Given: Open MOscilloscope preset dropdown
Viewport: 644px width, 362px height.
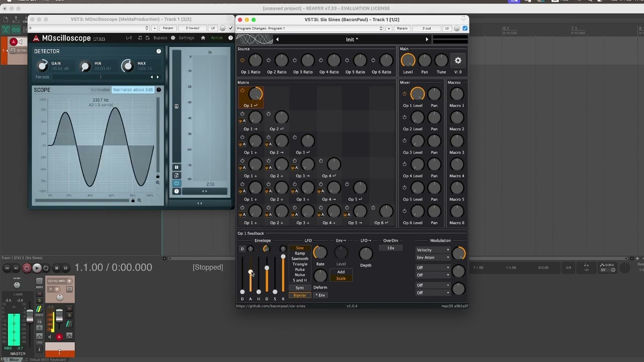Looking at the screenshot, I should click(89, 28).
